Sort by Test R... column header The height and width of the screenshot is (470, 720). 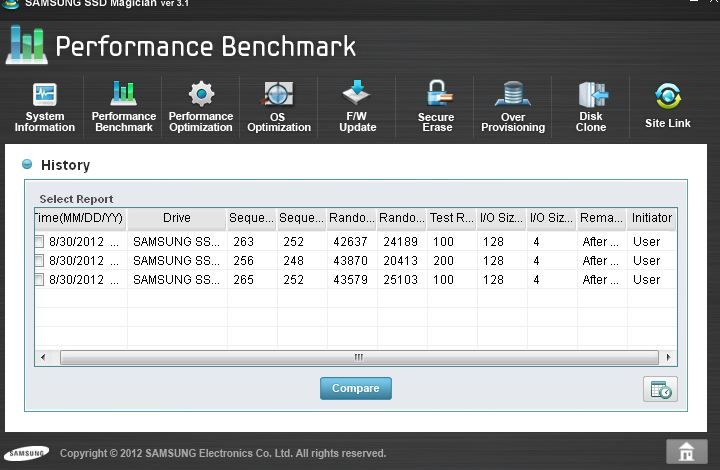pos(452,218)
